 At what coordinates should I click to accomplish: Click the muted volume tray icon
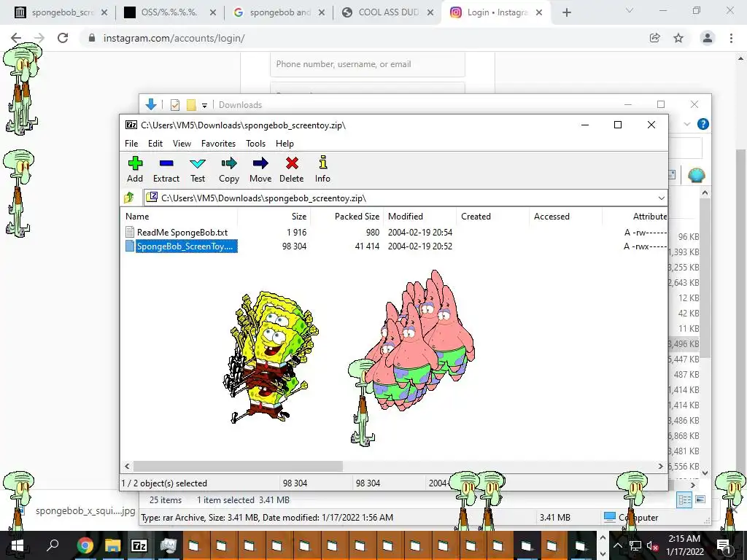[653, 545]
